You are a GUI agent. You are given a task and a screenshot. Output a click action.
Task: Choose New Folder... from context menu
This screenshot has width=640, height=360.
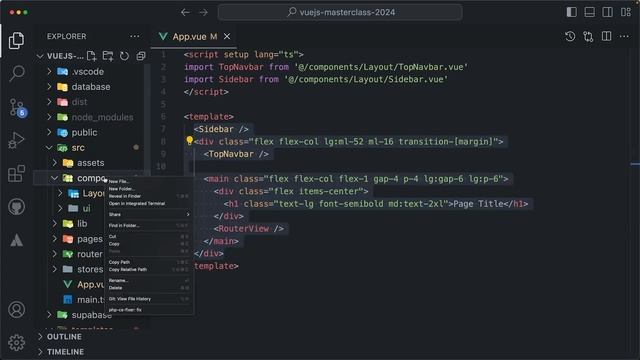pyautogui.click(x=149, y=189)
